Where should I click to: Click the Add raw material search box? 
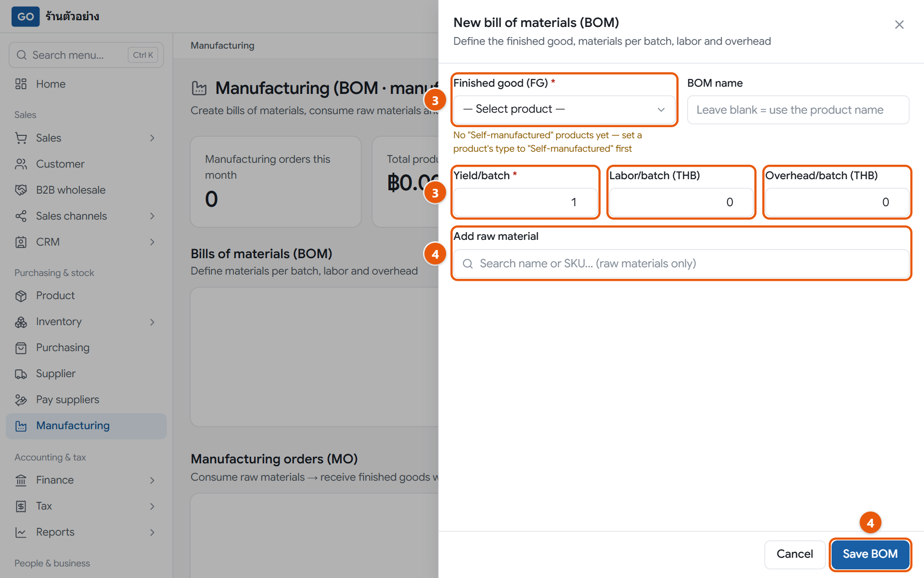click(681, 263)
